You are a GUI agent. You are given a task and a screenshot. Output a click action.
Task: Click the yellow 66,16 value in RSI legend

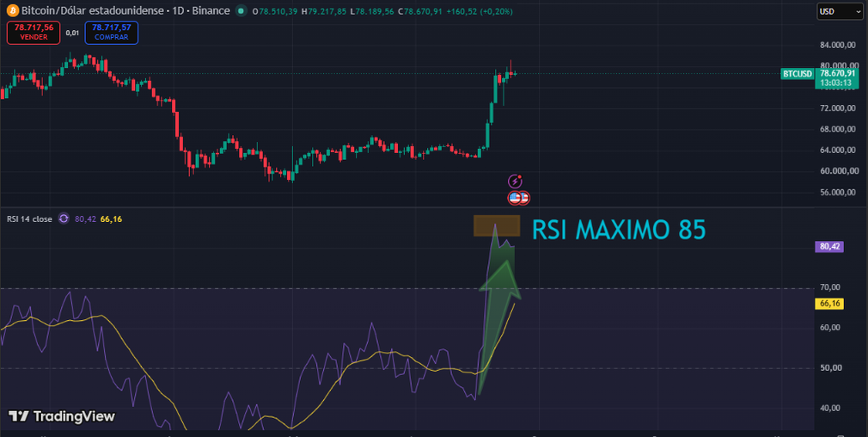click(x=111, y=218)
